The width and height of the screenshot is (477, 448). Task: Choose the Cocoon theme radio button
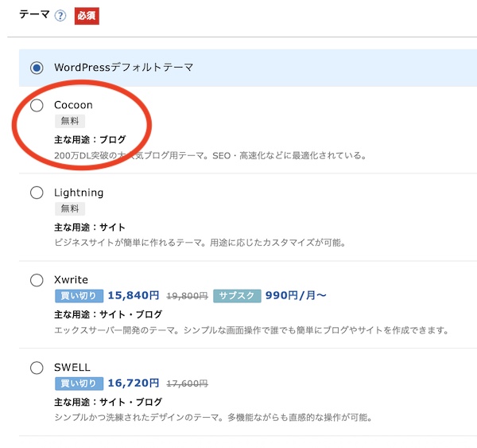pos(37,105)
